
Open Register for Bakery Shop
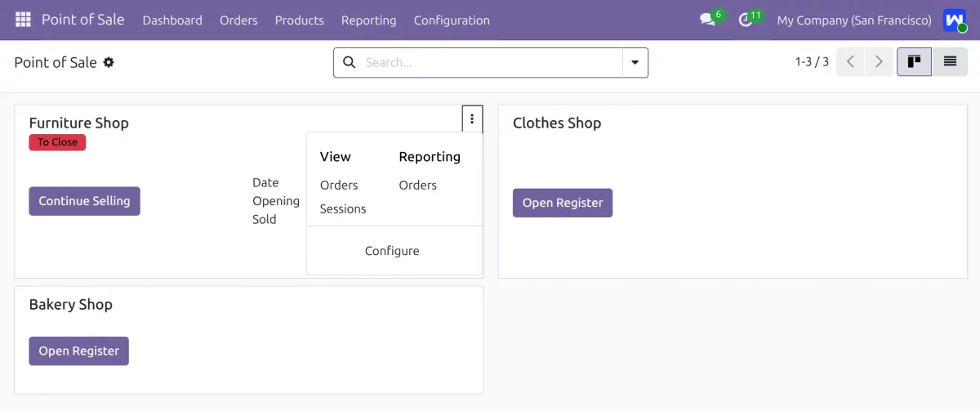point(78,351)
